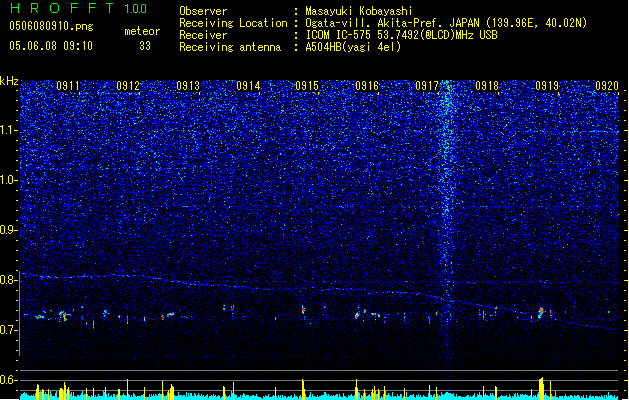Viewport: 629px width, 400px height.
Task: Select the Ogata-vill. Akita-Pref. JAPAN location text
Action: tap(446, 23)
